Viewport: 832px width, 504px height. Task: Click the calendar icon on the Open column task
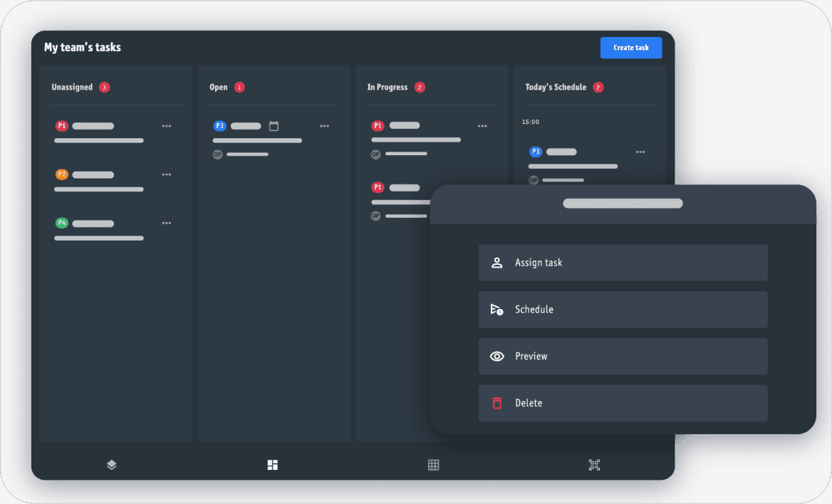click(x=274, y=125)
